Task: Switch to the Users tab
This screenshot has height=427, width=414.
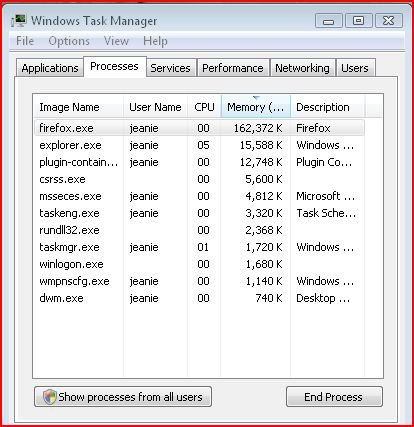Action: [355, 68]
